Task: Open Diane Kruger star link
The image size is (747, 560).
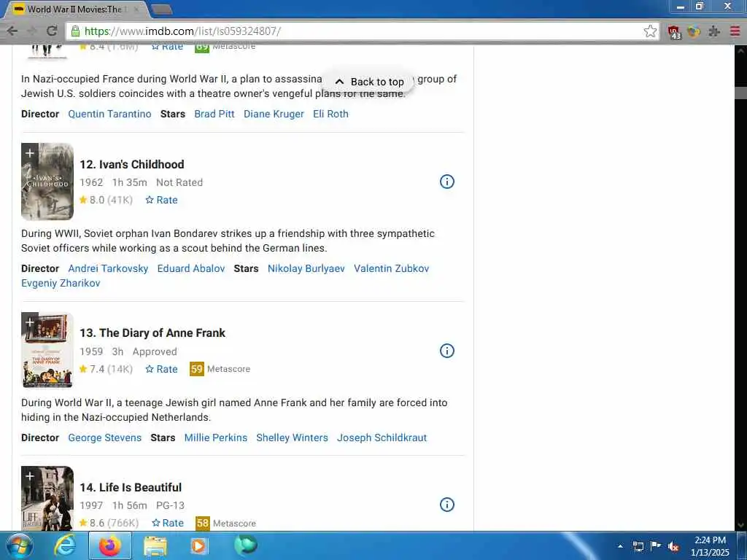Action: [274, 114]
